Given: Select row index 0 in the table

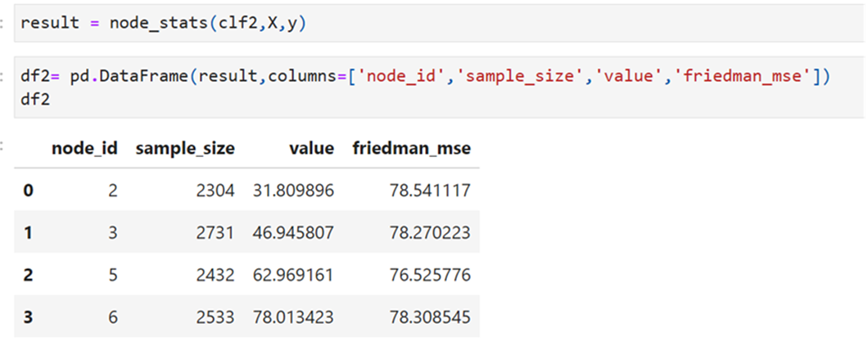Looking at the screenshot, I should coord(29,191).
